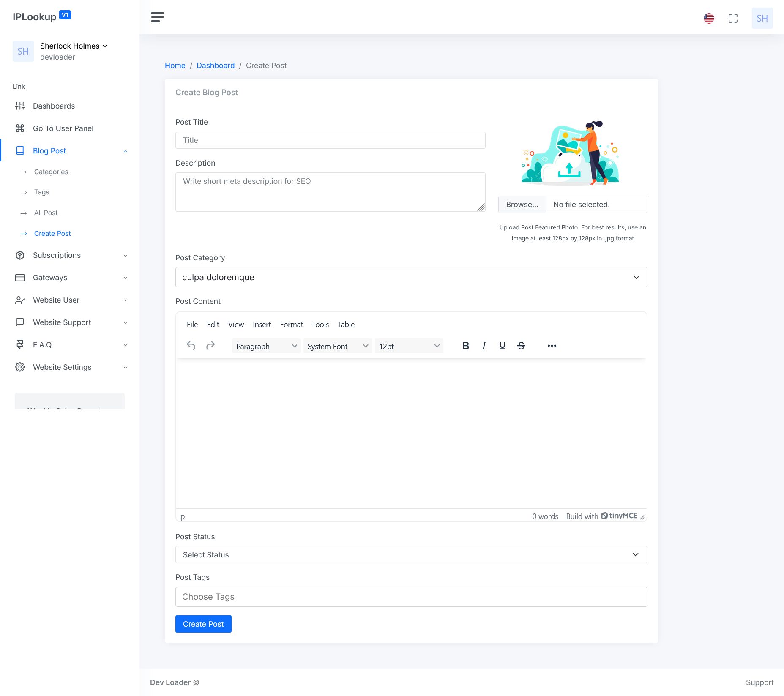Screen dimensions: 784x696
Task: Go to Dashboard via breadcrumb
Action: point(216,66)
